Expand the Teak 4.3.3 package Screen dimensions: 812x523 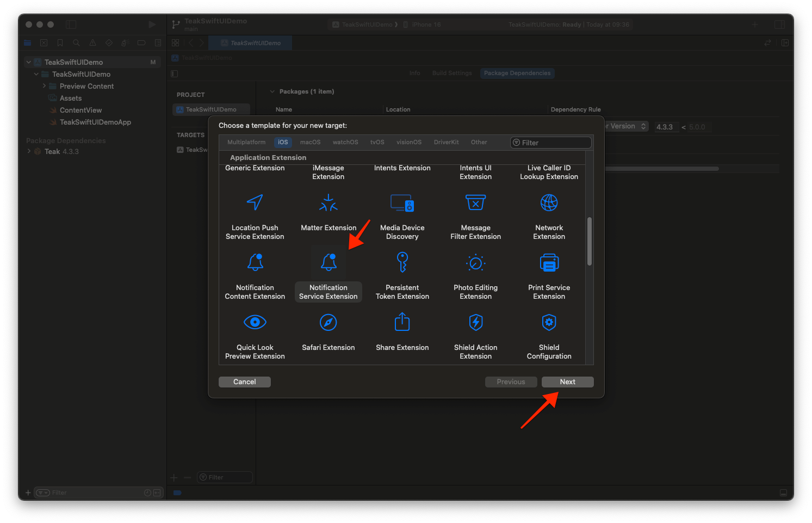point(29,151)
